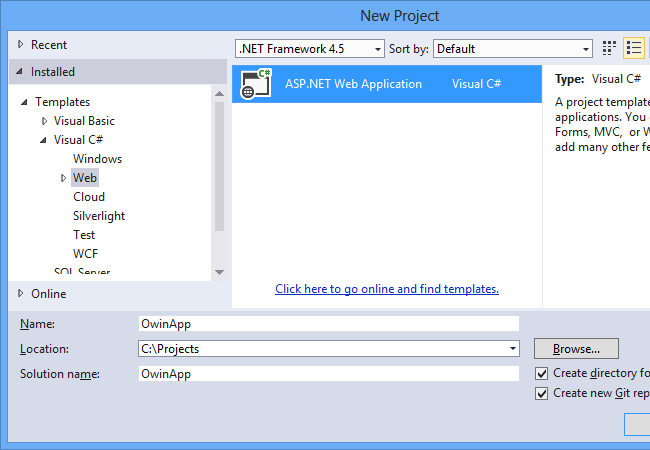
Task: Select the WCF template category
Action: [x=85, y=254]
